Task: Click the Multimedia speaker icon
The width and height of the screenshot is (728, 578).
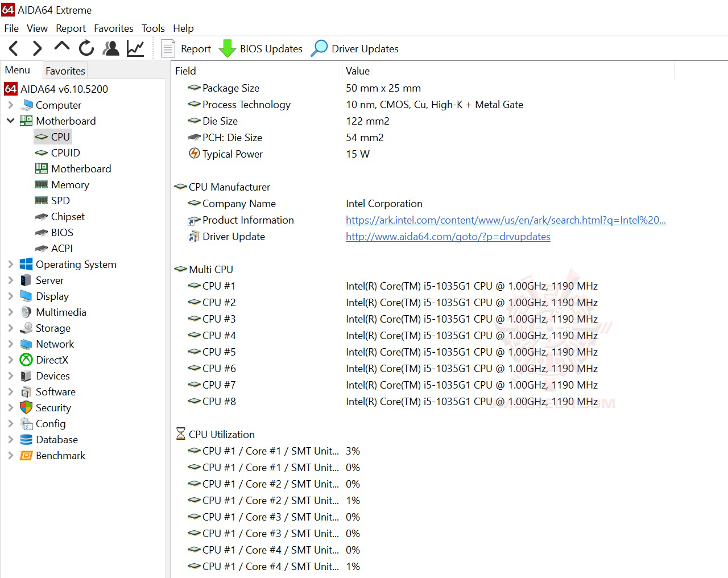Action: pos(26,312)
